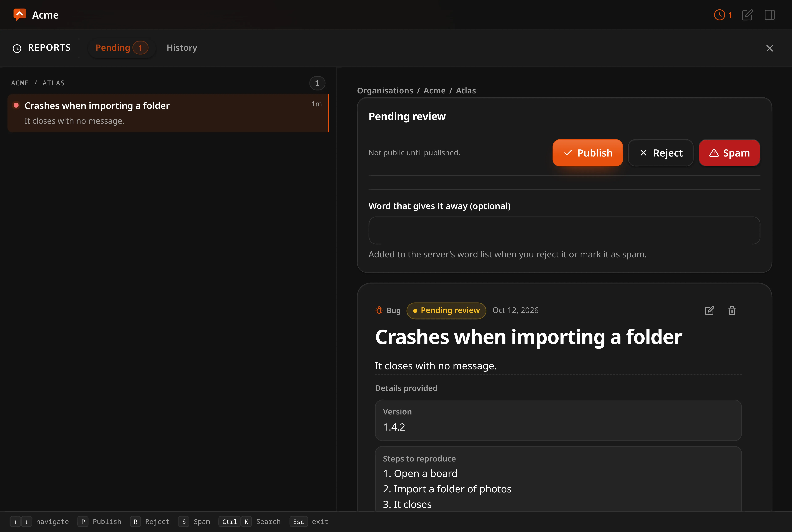
Task: Click the down arrow navigate key
Action: point(26,521)
